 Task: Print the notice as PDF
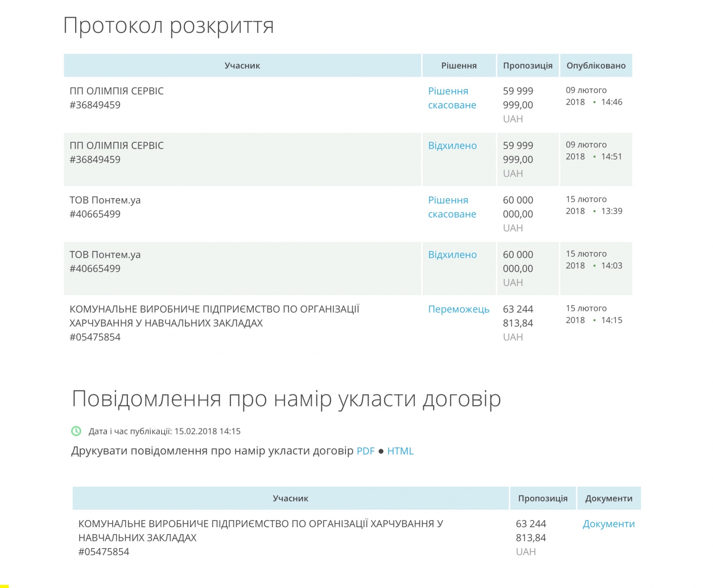(x=366, y=451)
